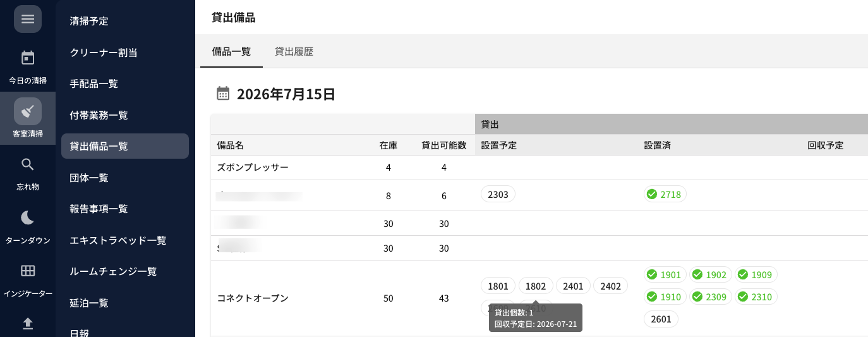Click room 2303 chip in 設置予定
868x337 pixels.
point(498,194)
